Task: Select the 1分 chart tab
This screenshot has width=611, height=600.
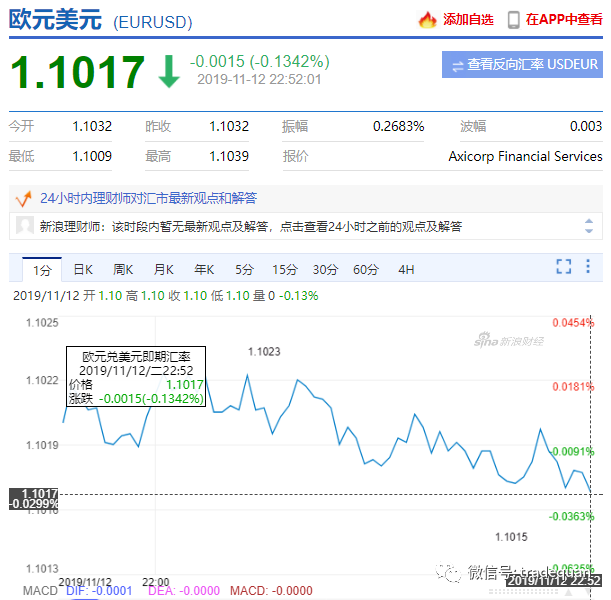Action: [42, 270]
